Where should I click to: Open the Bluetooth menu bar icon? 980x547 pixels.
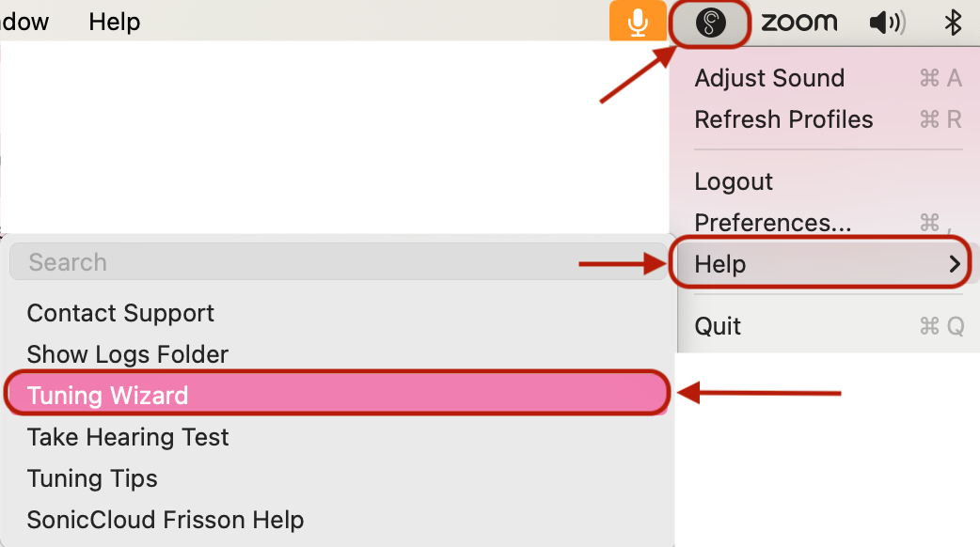(953, 23)
